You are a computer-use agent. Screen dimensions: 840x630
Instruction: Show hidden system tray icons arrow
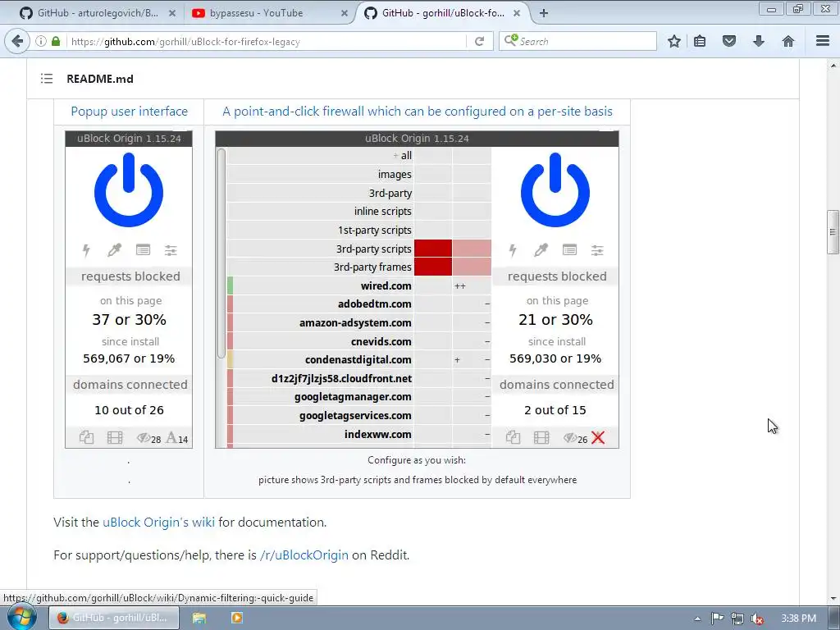[x=697, y=619]
